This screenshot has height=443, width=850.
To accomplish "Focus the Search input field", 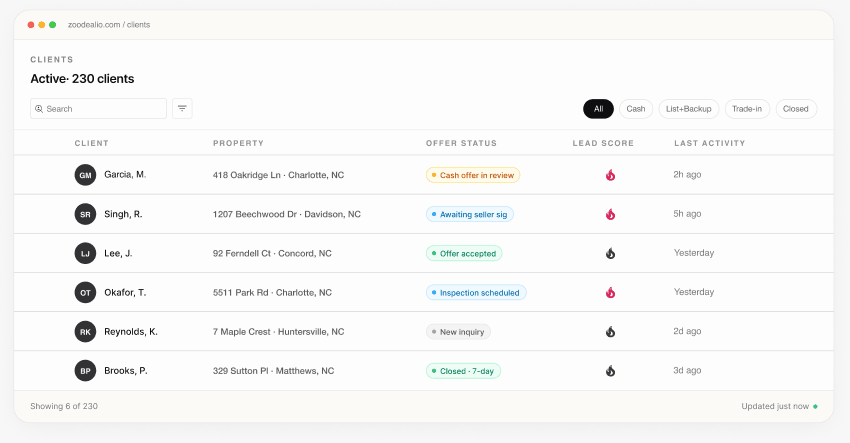I will tap(98, 108).
